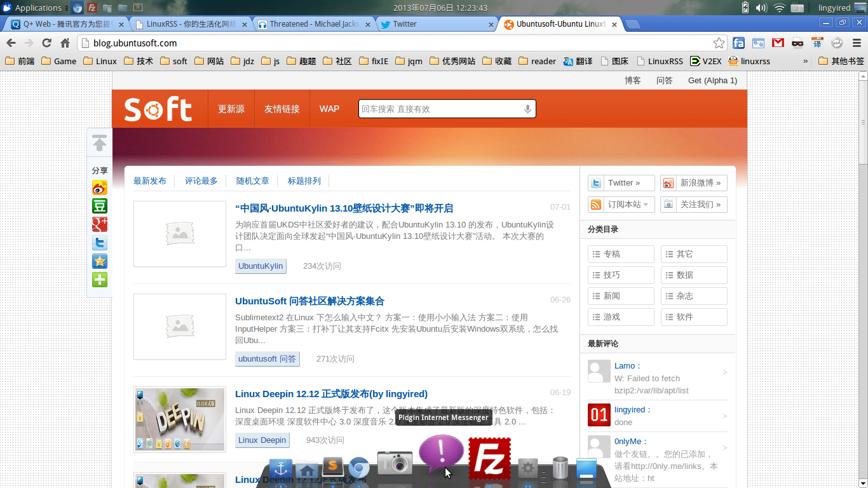The image size is (868, 488).
Task: Click the back-to-top arrow icon
Action: [100, 143]
